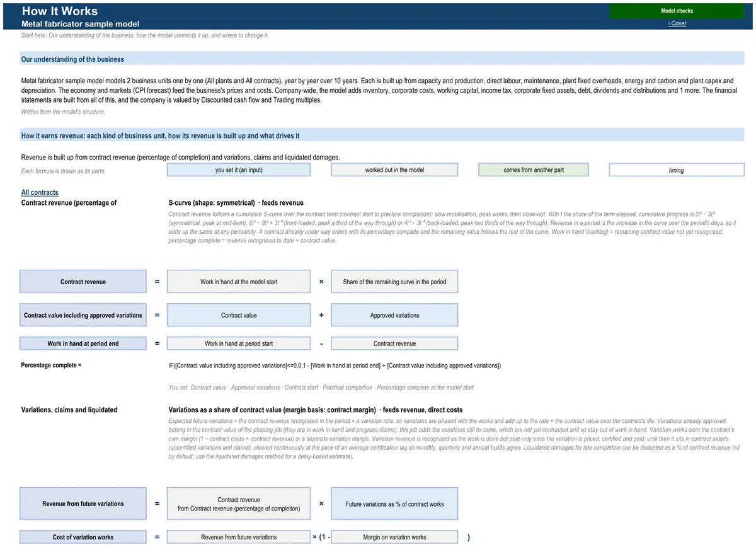Click the 'Contract value' input box
Screen dimensions: 756x547
pyautogui.click(x=239, y=315)
